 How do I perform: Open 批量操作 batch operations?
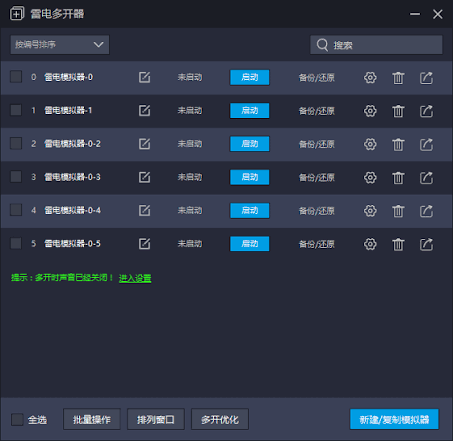92,419
